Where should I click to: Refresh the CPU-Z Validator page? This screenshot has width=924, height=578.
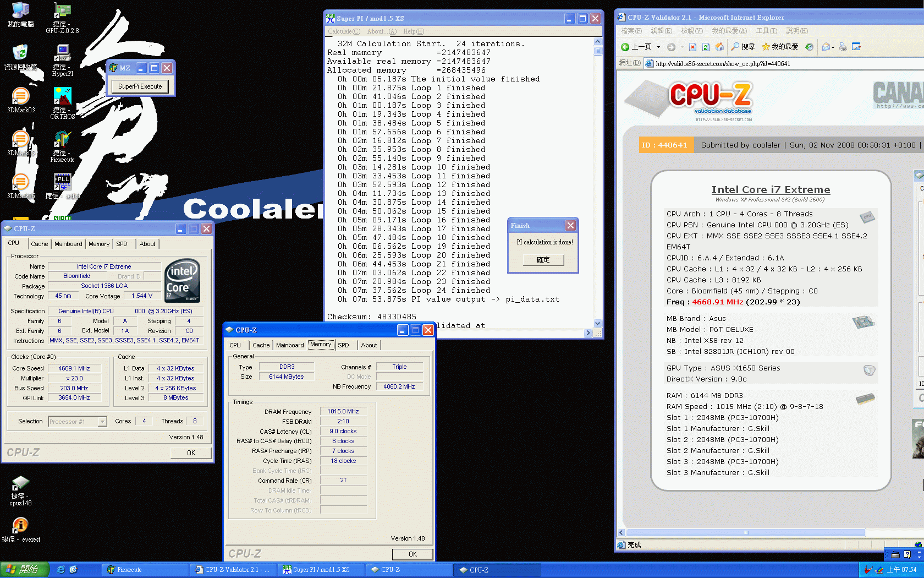[x=706, y=47]
